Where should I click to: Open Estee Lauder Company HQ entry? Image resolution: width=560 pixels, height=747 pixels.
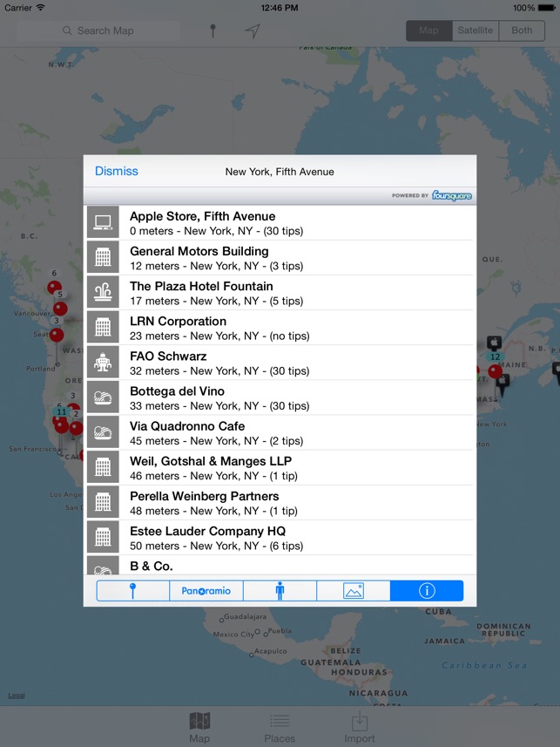[280, 538]
